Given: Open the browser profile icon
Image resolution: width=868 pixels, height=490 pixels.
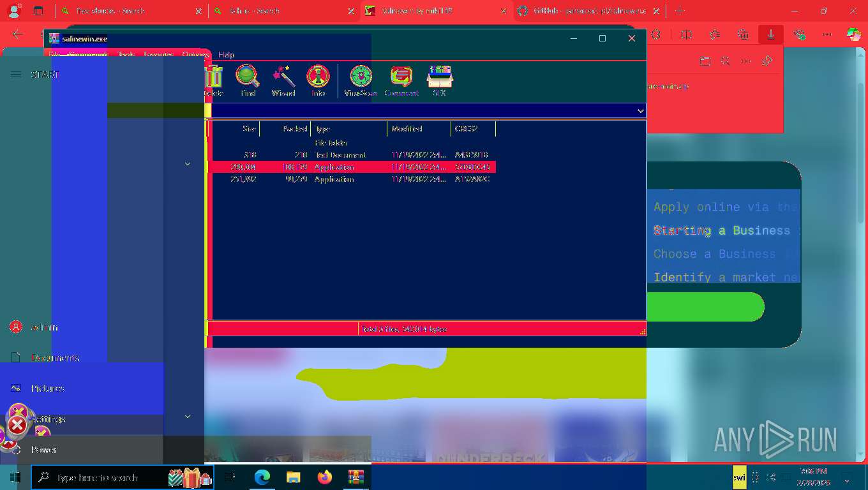Looking at the screenshot, I should [x=14, y=11].
